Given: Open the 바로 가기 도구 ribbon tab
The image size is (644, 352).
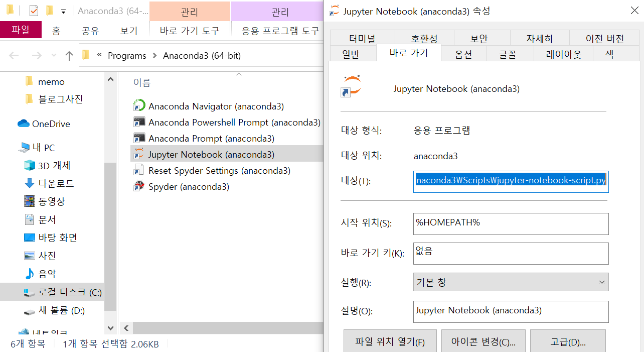Looking at the screenshot, I should (190, 31).
